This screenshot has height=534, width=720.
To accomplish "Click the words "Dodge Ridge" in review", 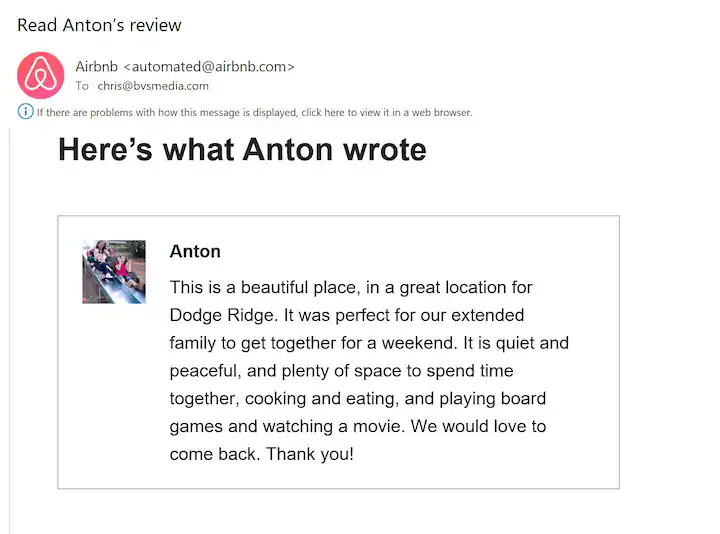I will [x=218, y=315].
